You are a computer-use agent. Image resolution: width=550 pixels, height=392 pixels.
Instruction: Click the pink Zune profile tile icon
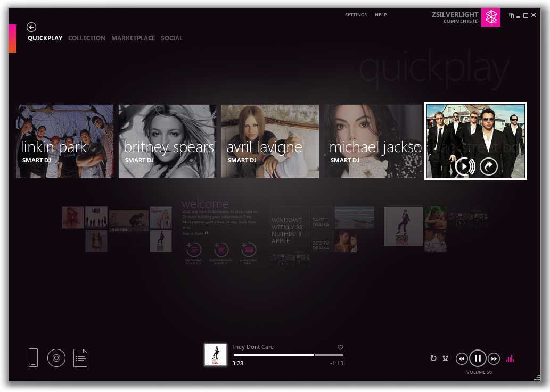(491, 17)
